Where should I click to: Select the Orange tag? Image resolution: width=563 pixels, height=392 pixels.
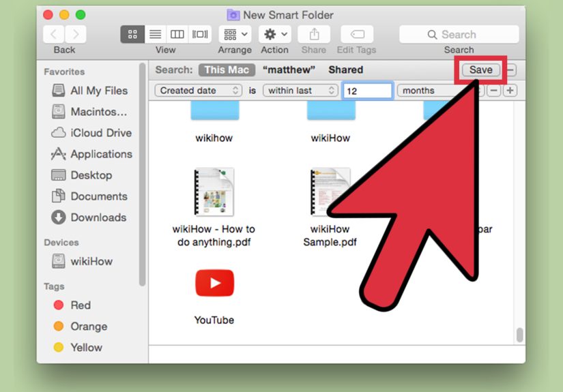[80, 327]
